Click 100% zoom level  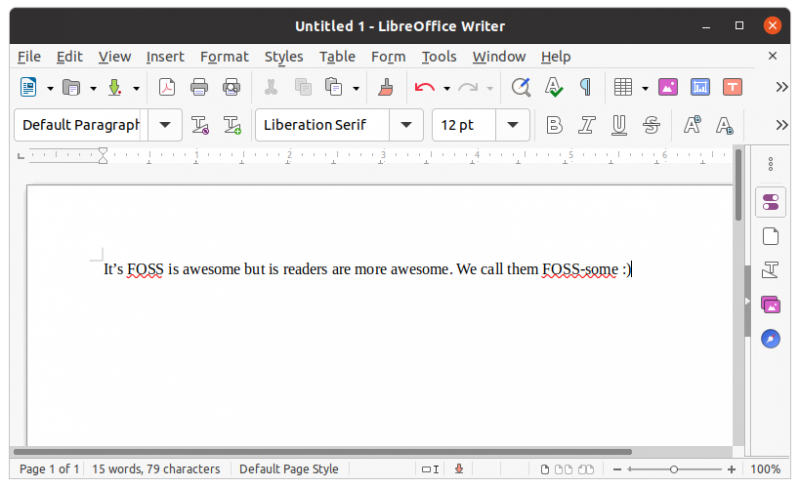point(765,469)
